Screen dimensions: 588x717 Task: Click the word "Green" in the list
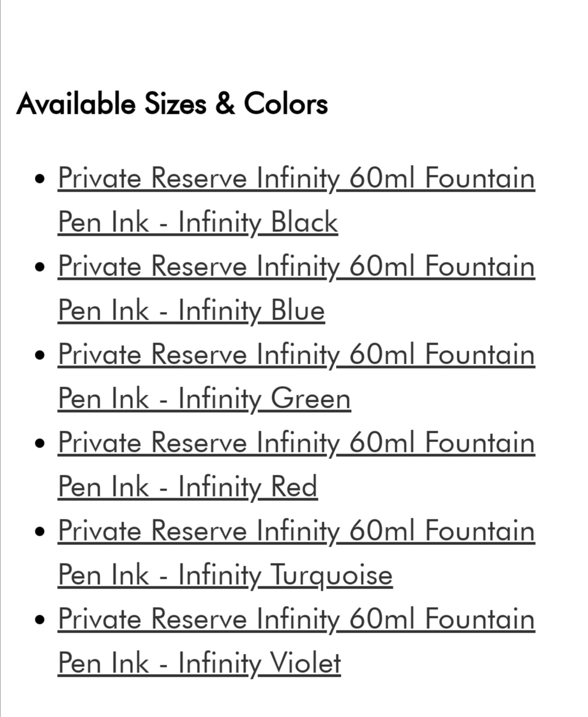310,399
